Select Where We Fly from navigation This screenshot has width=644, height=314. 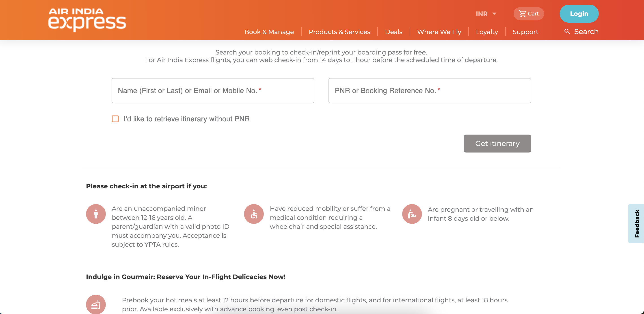click(439, 32)
